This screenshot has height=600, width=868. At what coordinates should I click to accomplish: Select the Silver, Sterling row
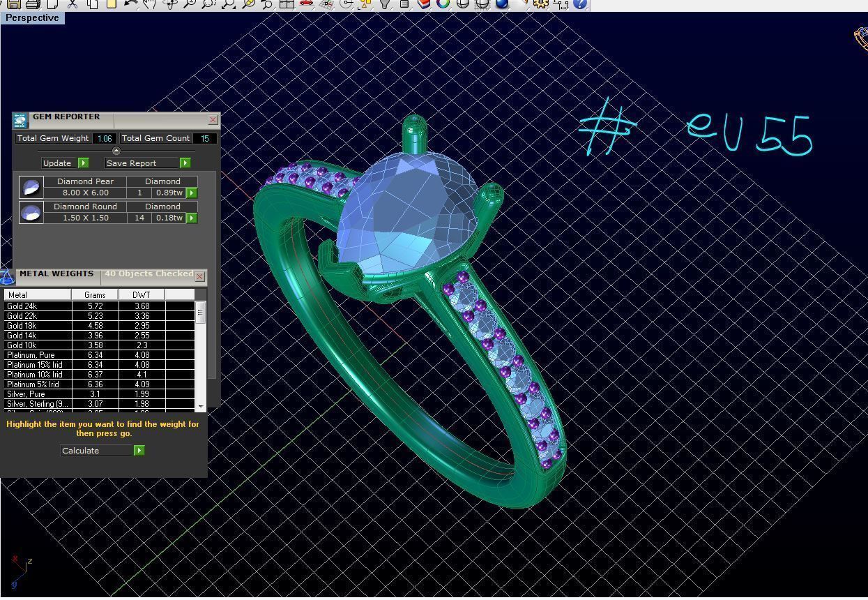(x=99, y=404)
